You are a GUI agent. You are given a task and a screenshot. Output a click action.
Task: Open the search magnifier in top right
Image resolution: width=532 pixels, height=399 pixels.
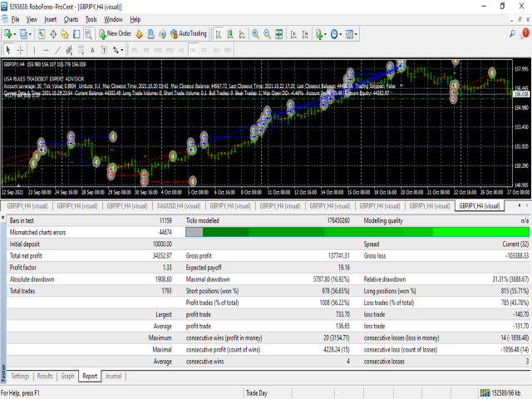pyautogui.click(x=512, y=33)
